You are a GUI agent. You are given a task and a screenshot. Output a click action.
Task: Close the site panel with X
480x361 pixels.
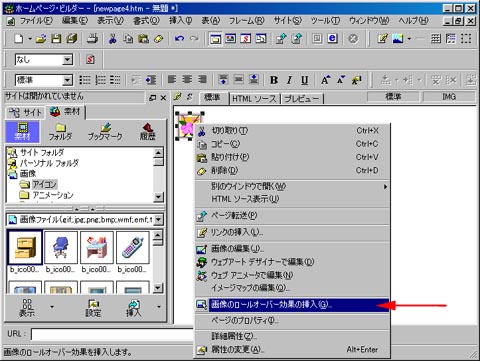click(163, 98)
